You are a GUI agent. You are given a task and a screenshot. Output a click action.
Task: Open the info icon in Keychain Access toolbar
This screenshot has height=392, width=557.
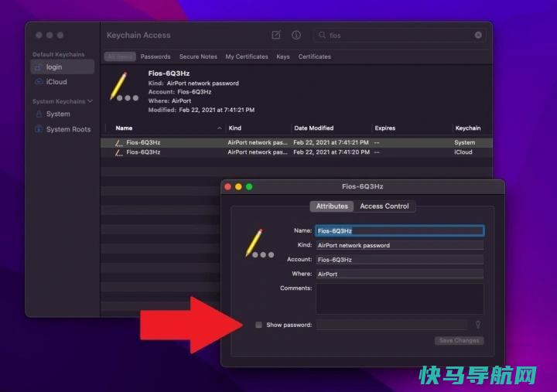296,35
